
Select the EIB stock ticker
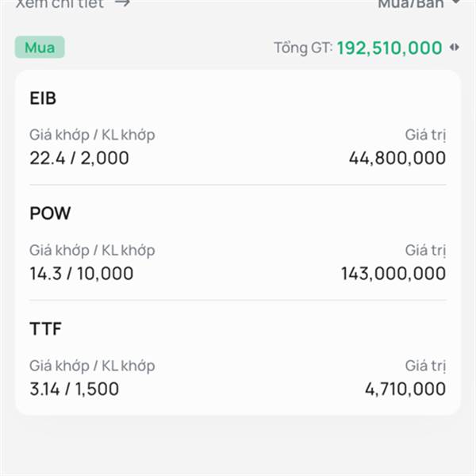[x=43, y=98]
